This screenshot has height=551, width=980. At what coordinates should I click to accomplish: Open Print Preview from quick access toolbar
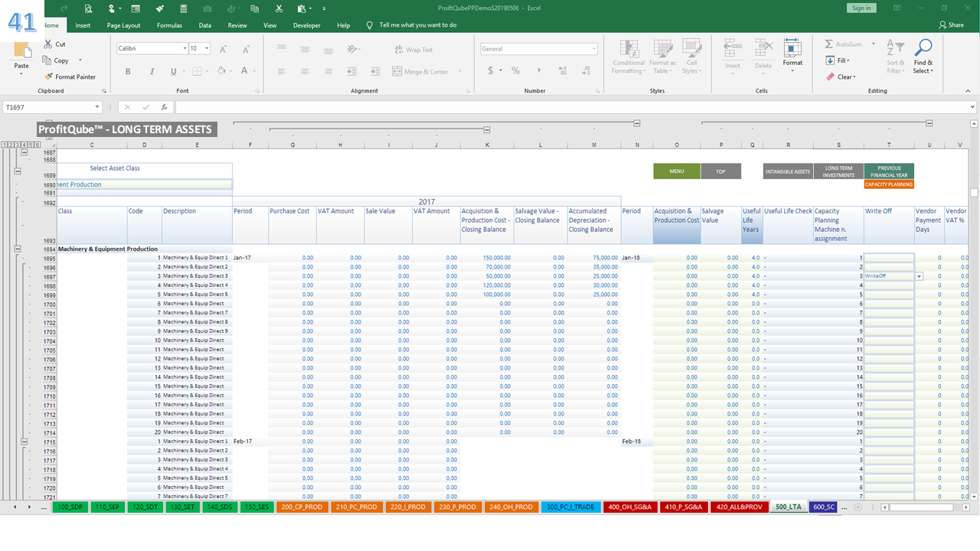(x=89, y=8)
